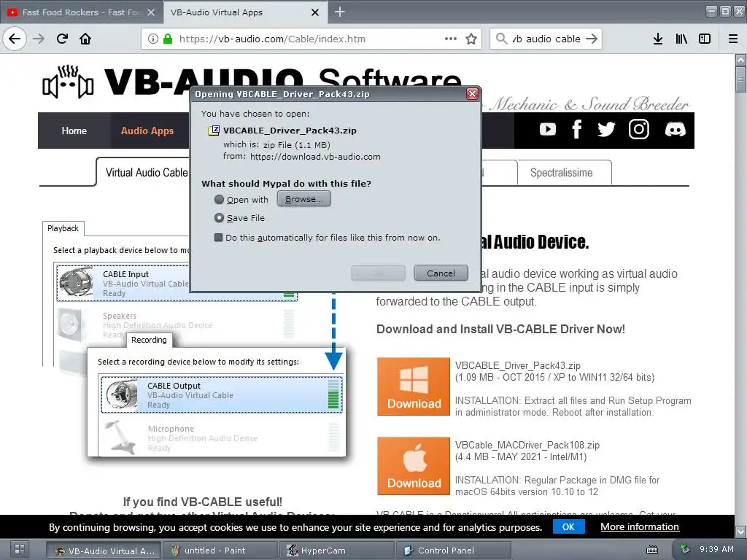This screenshot has height=560, width=747.
Task: Open VB-Audio Discord icon
Action: tap(675, 129)
